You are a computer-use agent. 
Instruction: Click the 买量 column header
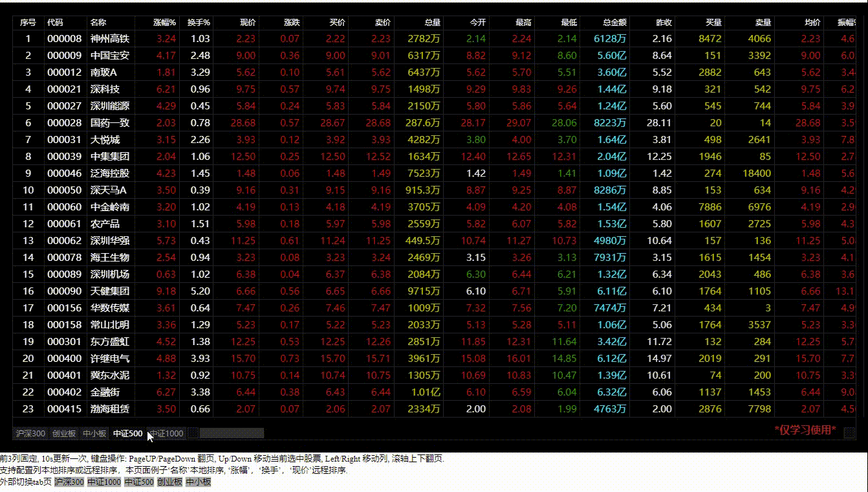(714, 23)
